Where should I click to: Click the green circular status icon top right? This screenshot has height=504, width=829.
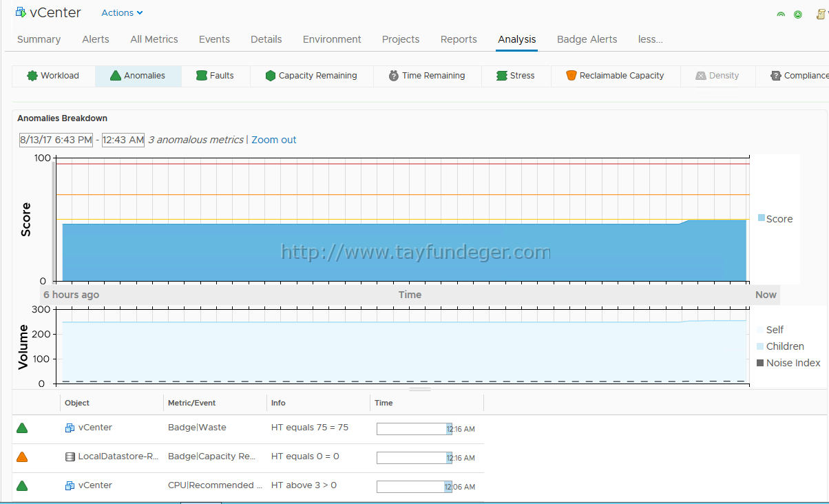coord(798,14)
